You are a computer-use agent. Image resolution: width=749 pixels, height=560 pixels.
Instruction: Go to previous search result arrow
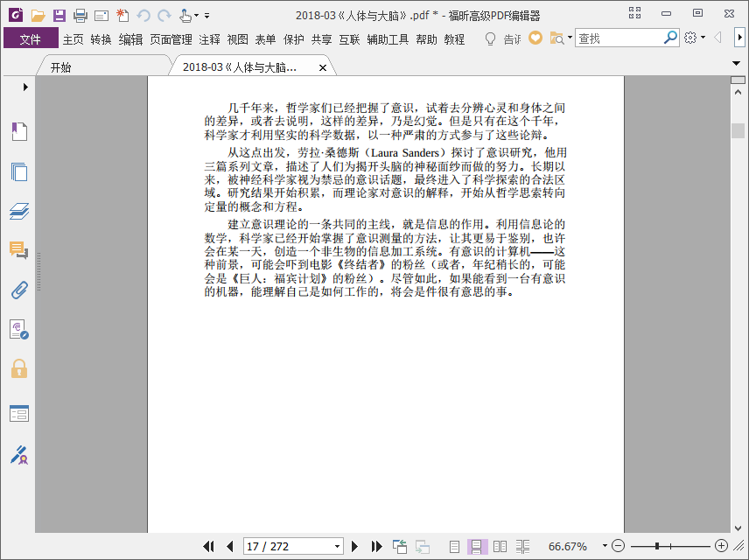pyautogui.click(x=717, y=38)
